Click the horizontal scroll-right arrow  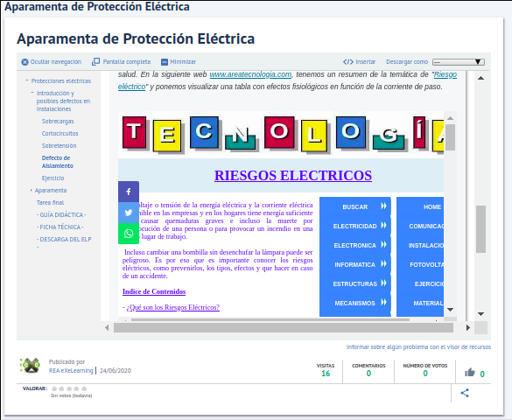tap(468, 327)
